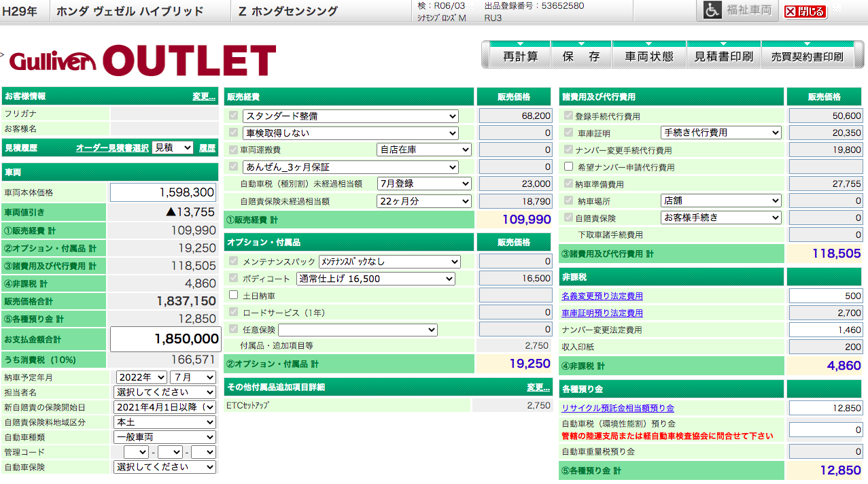
Task: Toggle the メンテナンスパック checkbox
Action: click(234, 261)
